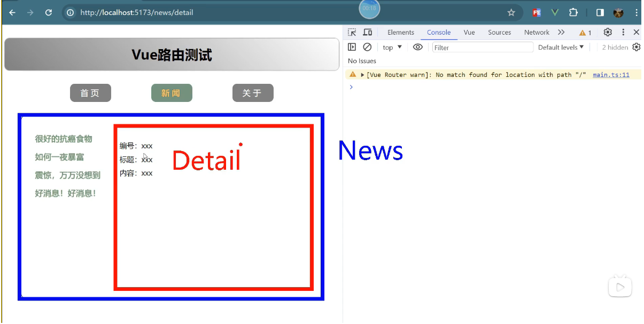The width and height of the screenshot is (644, 324).
Task: Switch to the Vue tab
Action: coord(469,33)
